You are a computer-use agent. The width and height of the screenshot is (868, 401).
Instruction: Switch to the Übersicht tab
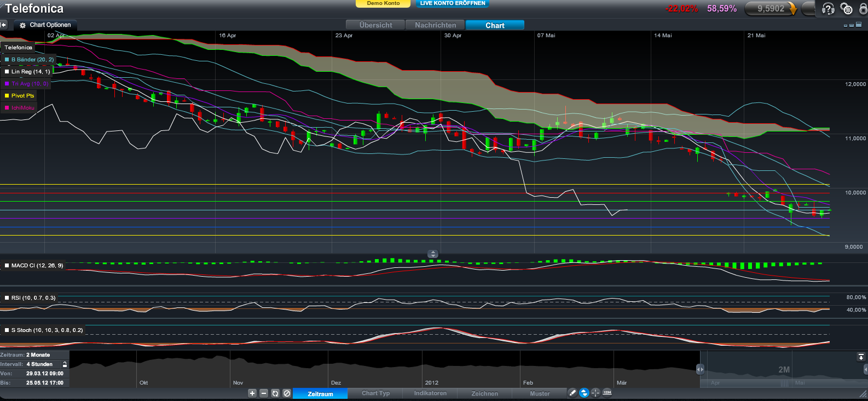pyautogui.click(x=375, y=25)
